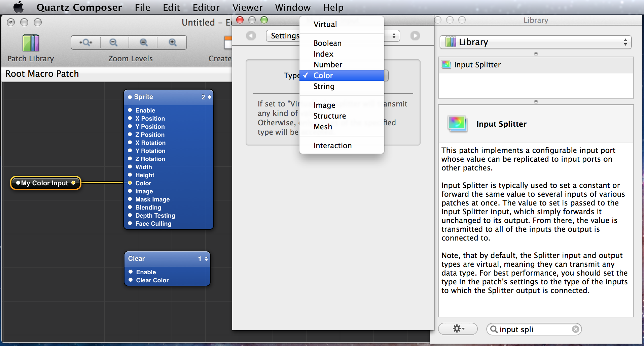The image size is (644, 346).
Task: Select the My Color Input patch
Action: click(45, 183)
